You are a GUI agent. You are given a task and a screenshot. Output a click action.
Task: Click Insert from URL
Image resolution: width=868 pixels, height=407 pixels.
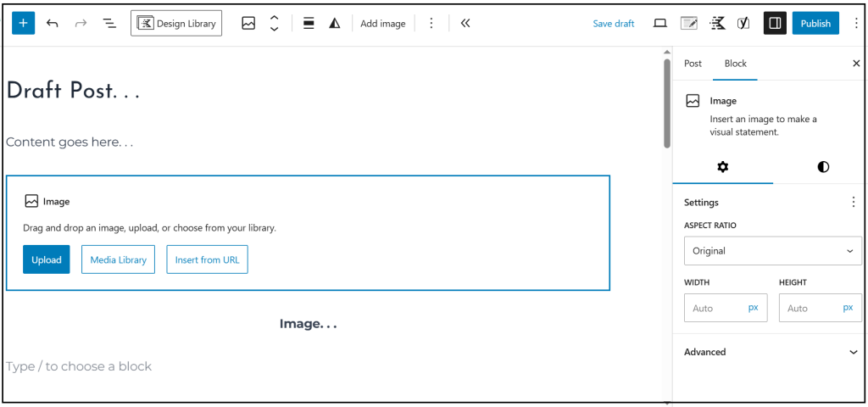208,259
